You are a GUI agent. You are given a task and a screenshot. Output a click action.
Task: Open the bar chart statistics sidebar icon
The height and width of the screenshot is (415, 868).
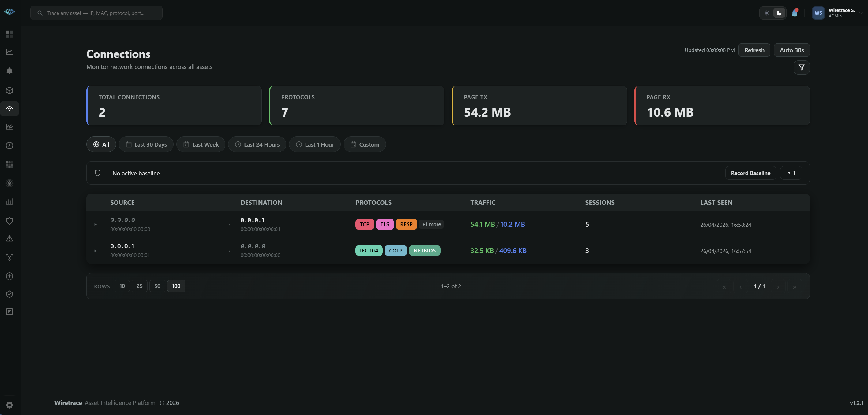(9, 201)
